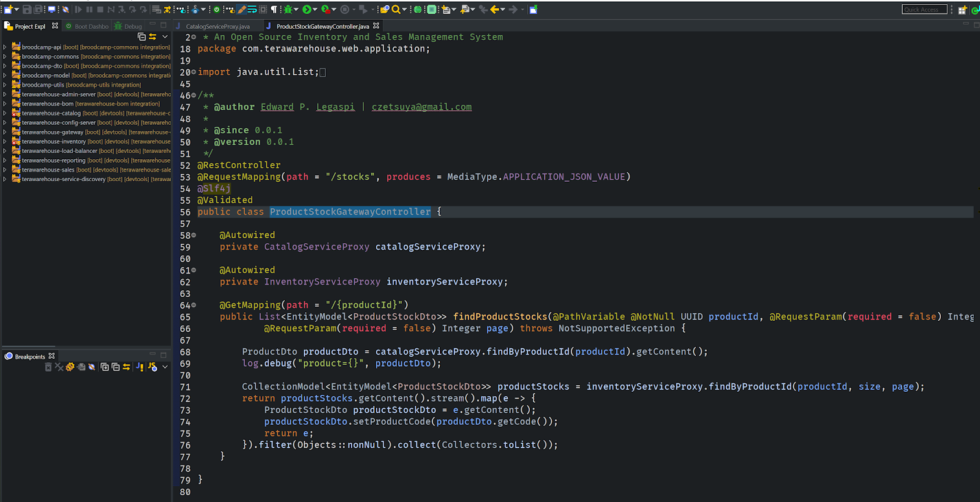Click the Open Perspective icon near Quick Access
980x502 pixels.
click(962, 9)
